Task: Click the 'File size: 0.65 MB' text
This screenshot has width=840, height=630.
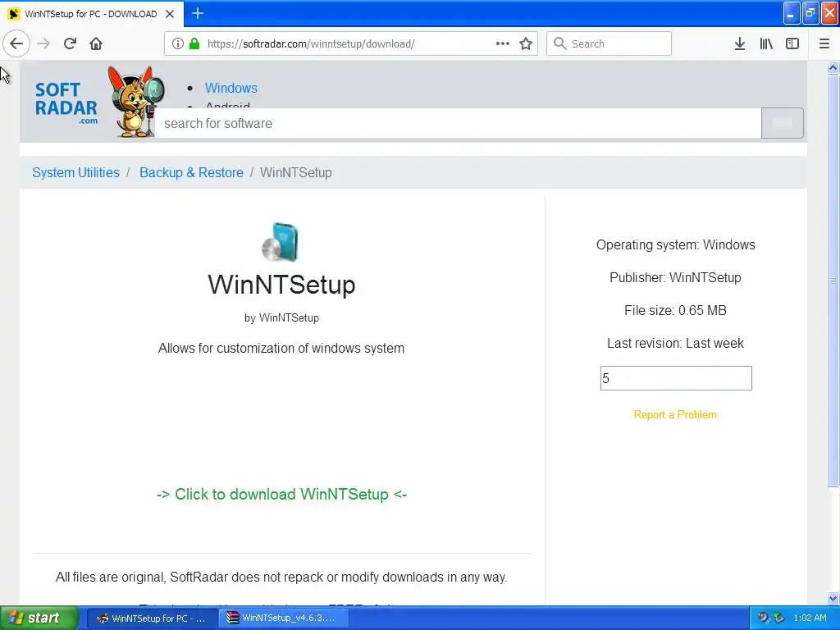Action: tap(675, 310)
